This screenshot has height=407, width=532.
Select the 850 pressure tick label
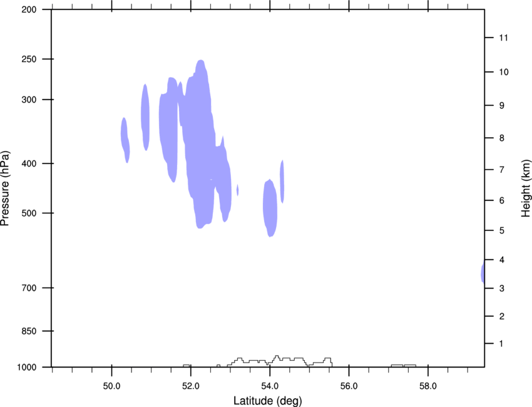coord(29,331)
